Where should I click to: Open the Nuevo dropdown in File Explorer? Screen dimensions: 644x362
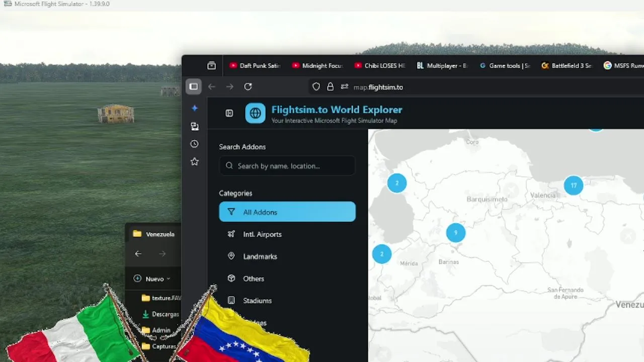[x=152, y=279]
